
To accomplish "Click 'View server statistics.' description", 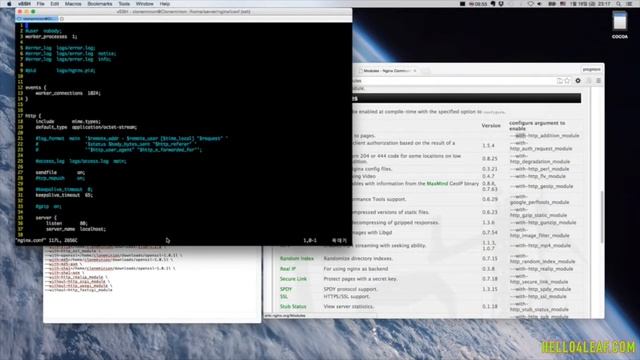I will tap(348, 306).
